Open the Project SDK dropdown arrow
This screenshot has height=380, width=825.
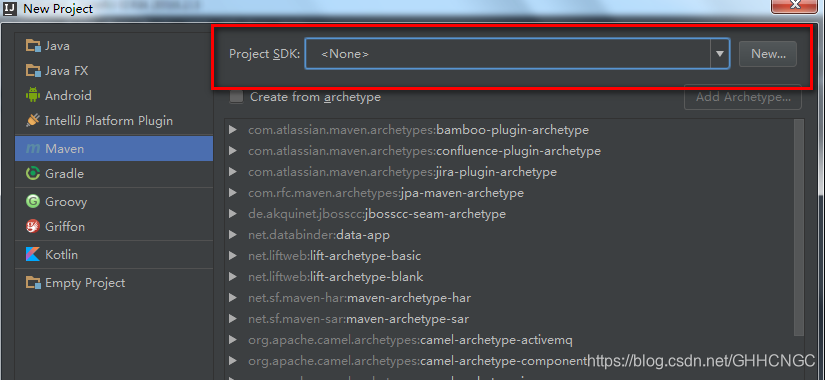720,54
